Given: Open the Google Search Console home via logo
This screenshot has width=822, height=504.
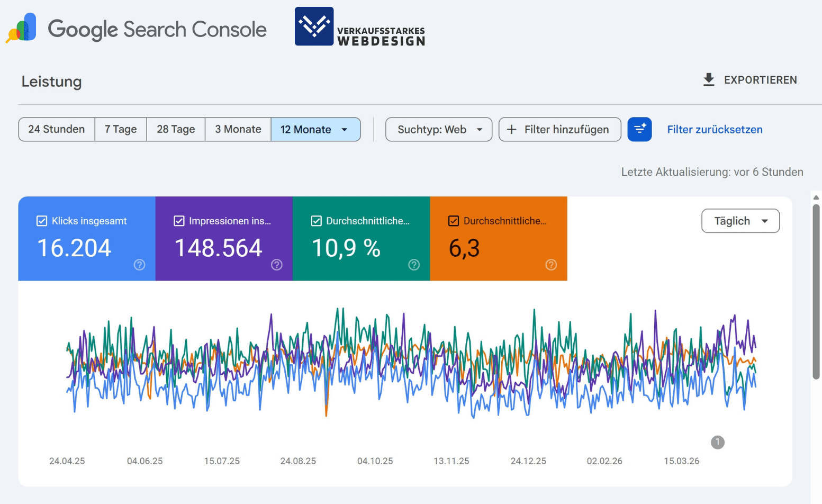Looking at the screenshot, I should (x=135, y=29).
